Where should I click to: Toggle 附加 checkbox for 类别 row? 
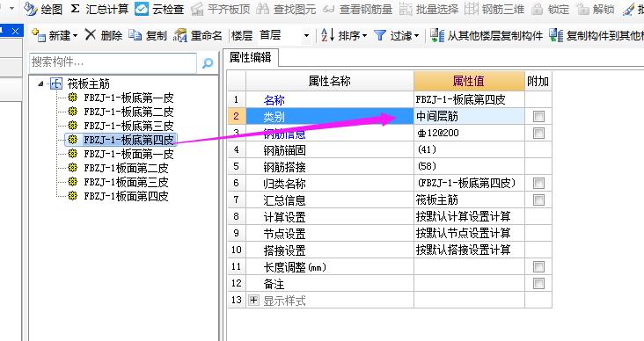point(538,117)
